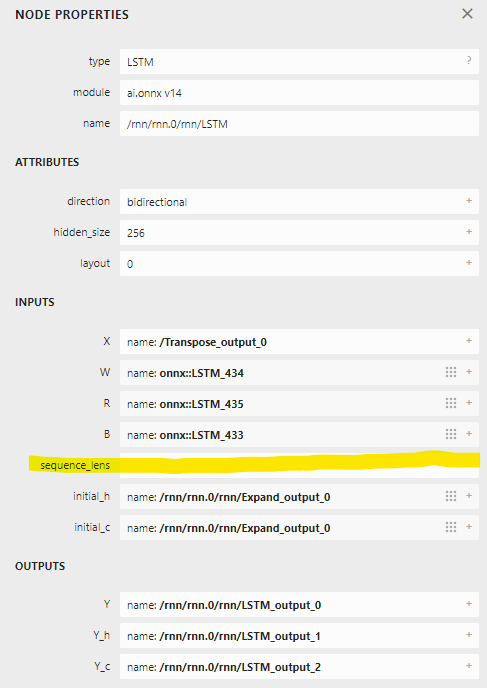Show tensor data grid for R input
The image size is (487, 688).
tap(451, 403)
